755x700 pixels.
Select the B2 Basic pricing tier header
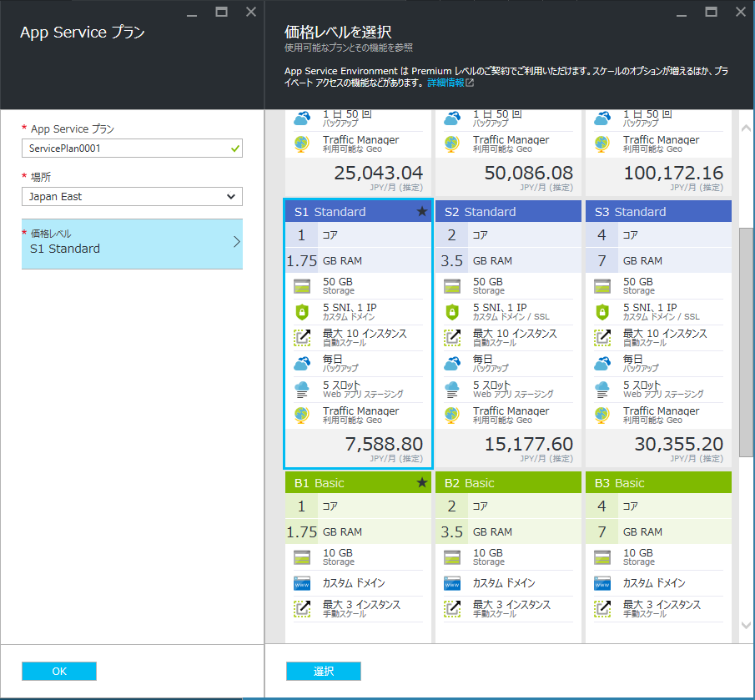[x=508, y=482]
